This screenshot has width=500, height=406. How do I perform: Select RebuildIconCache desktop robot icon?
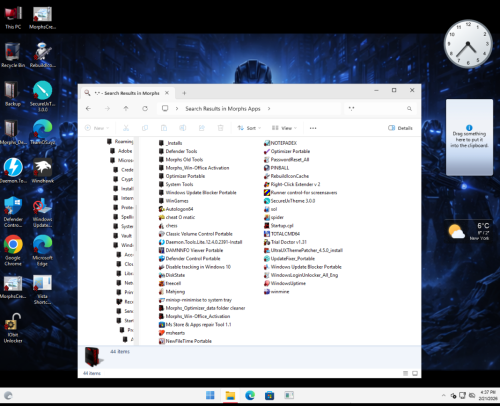click(42, 55)
